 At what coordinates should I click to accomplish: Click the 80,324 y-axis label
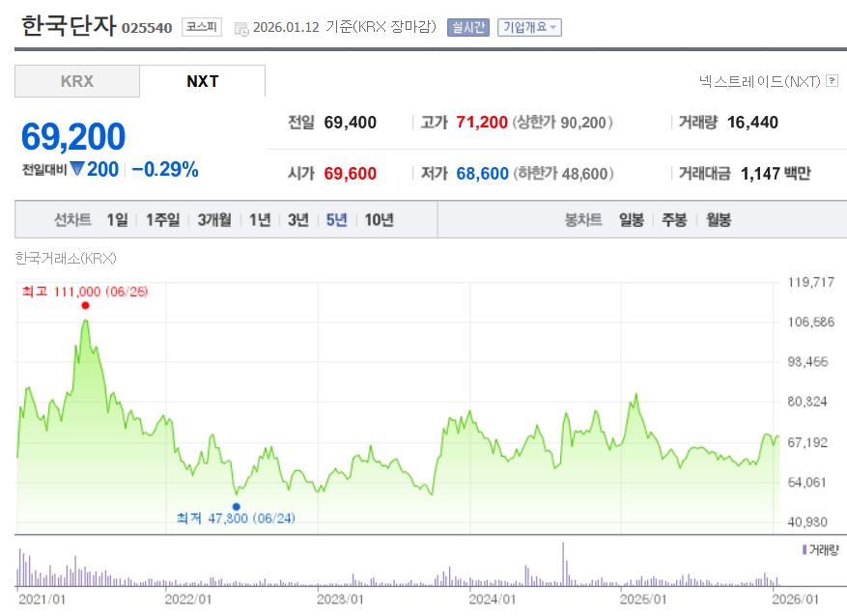pyautogui.click(x=807, y=402)
